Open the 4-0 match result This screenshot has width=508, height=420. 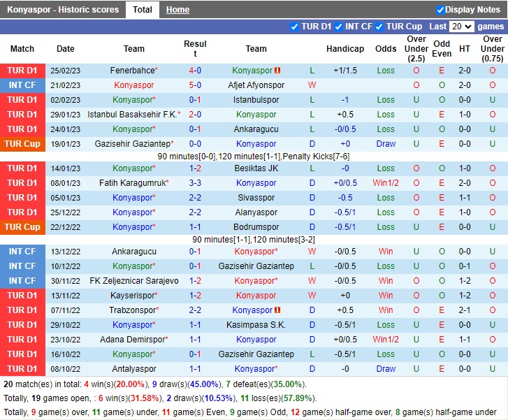coord(195,71)
